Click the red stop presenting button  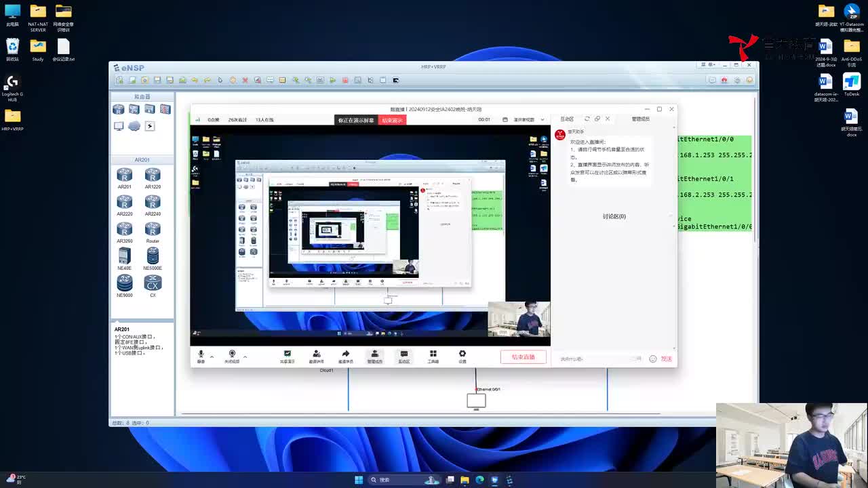coord(392,120)
